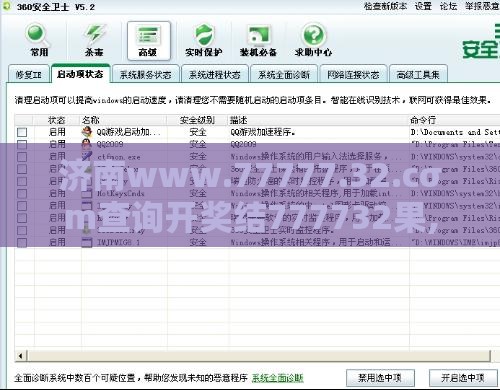Open the 实时保护 shield section
Viewport: 500px width, 390px height.
click(204, 40)
